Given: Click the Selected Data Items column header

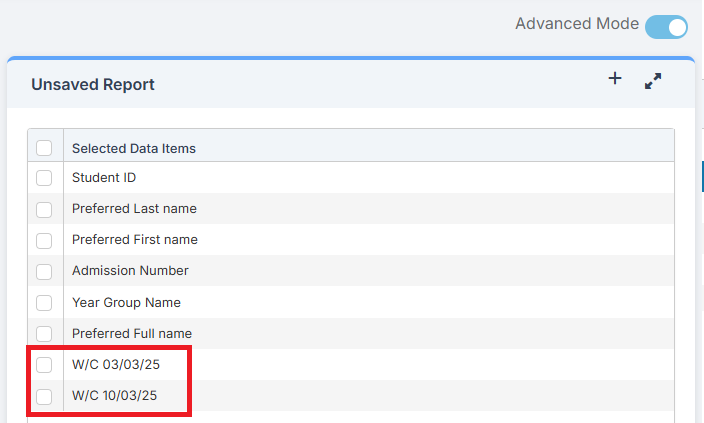Looking at the screenshot, I should tap(133, 148).
